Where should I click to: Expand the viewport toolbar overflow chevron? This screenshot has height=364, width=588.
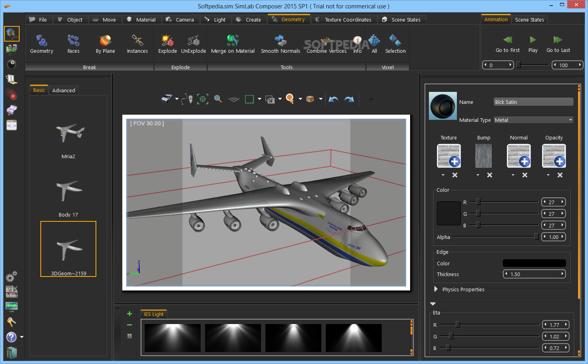pyautogui.click(x=371, y=99)
